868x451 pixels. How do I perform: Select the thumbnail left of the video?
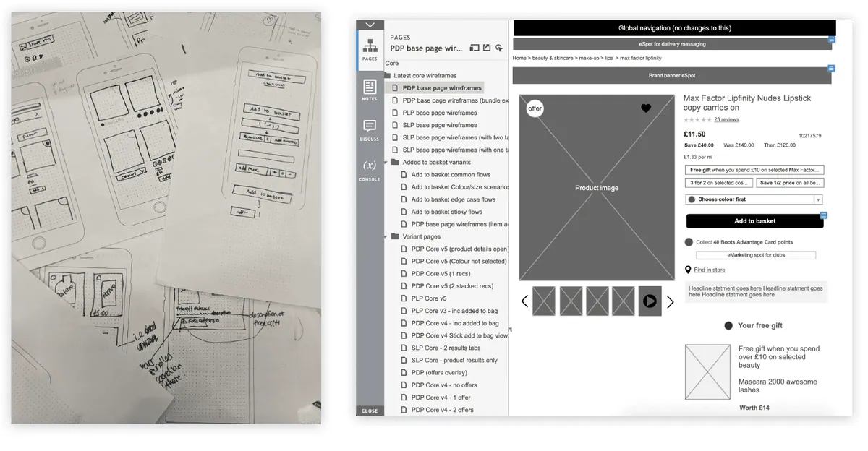624,301
